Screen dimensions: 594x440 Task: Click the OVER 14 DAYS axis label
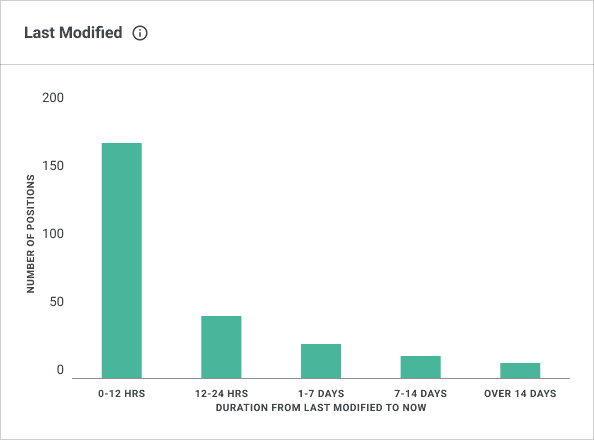(520, 393)
